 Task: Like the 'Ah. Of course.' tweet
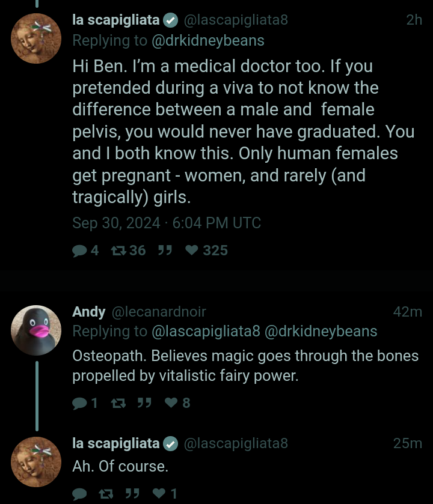click(x=159, y=494)
